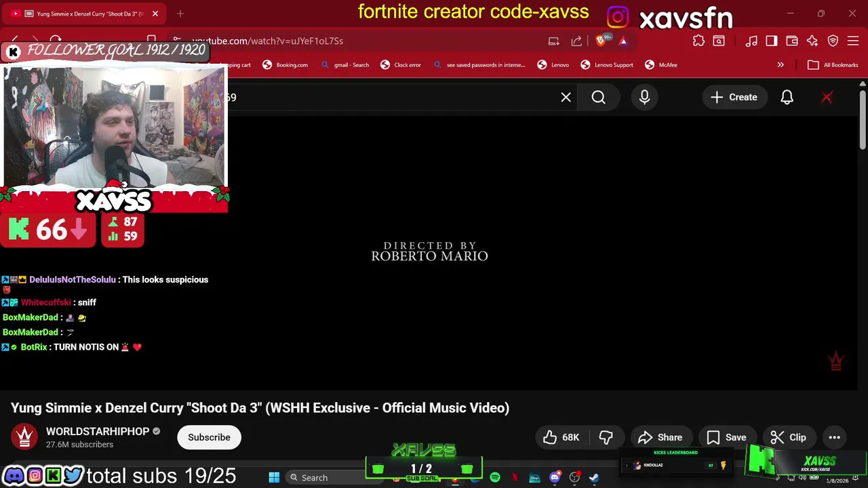
Task: Close the Yung Simmie x Denzel Curry tab
Action: click(155, 14)
